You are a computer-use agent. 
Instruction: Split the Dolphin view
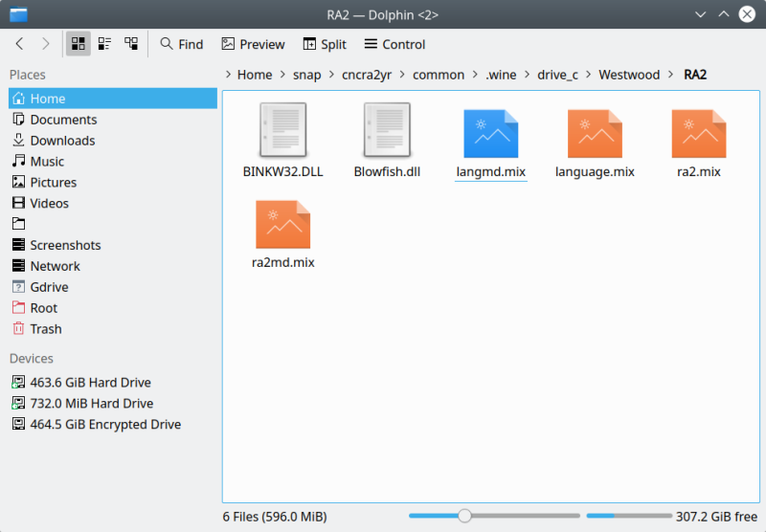(325, 44)
